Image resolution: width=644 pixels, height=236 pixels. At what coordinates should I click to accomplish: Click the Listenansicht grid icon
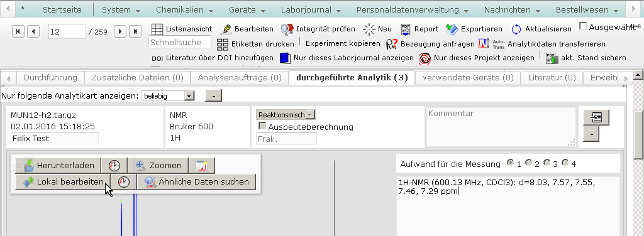coord(157,29)
